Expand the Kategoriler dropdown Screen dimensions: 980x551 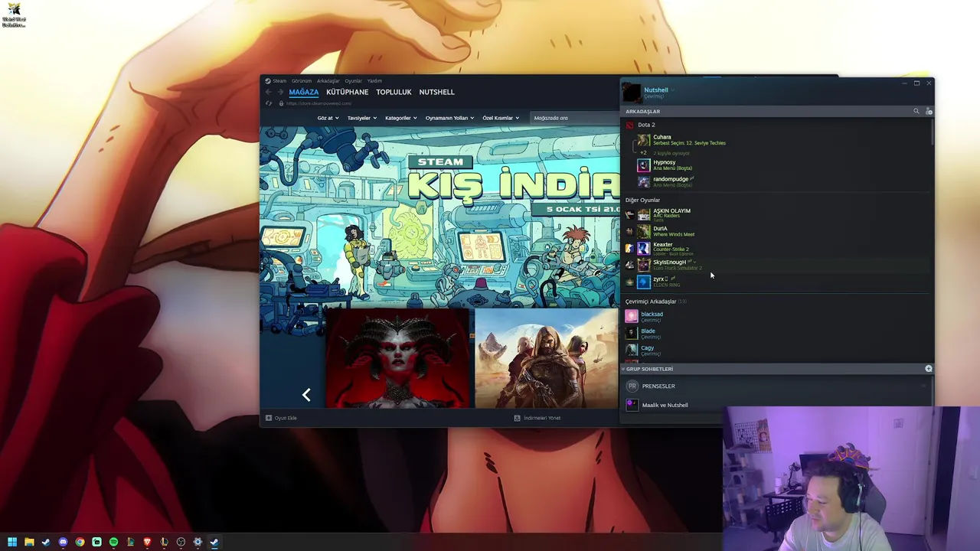(x=401, y=118)
